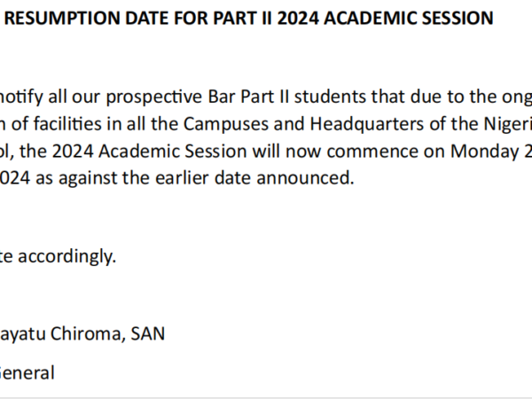This screenshot has height=399, width=532.
Task: Click the word "prospective" in first paragraph line
Action: coord(154,98)
